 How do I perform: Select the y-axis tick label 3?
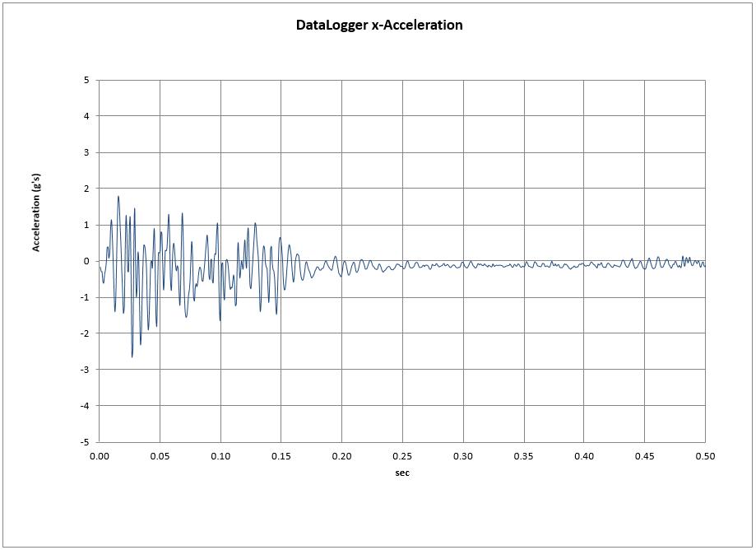tap(86, 152)
